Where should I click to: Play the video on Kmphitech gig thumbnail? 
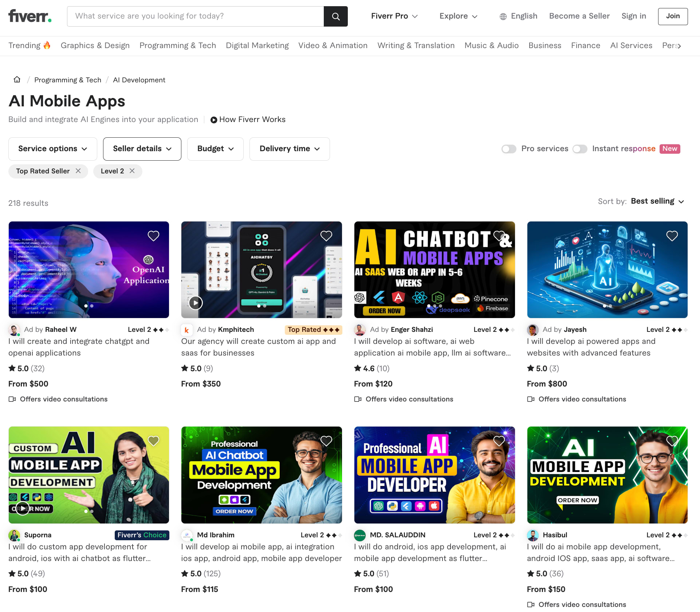(x=196, y=303)
